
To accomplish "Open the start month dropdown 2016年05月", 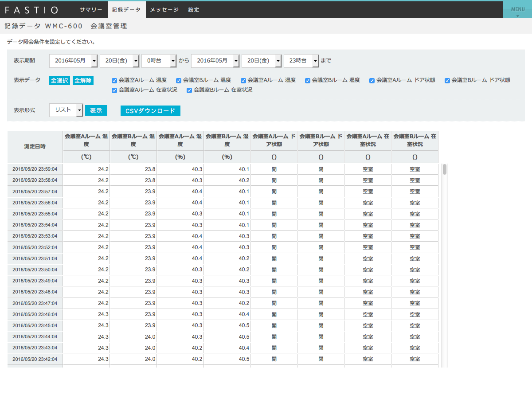I will (x=74, y=61).
